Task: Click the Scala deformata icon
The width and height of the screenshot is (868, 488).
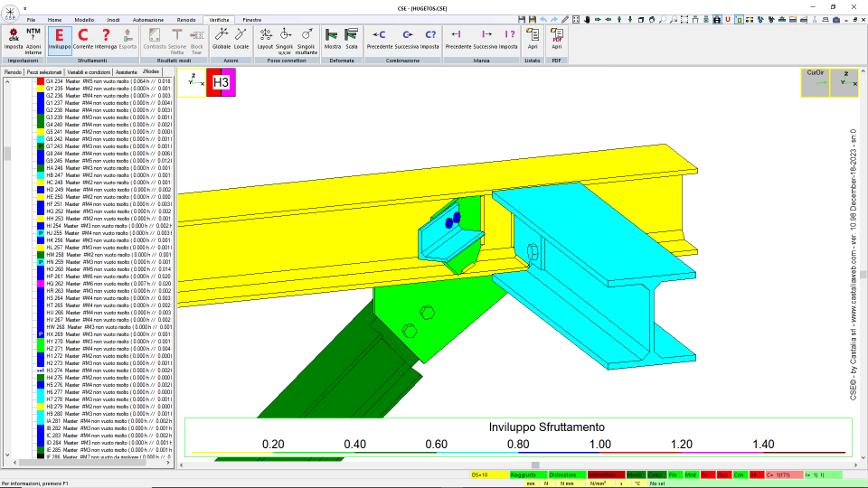Action: [x=351, y=40]
